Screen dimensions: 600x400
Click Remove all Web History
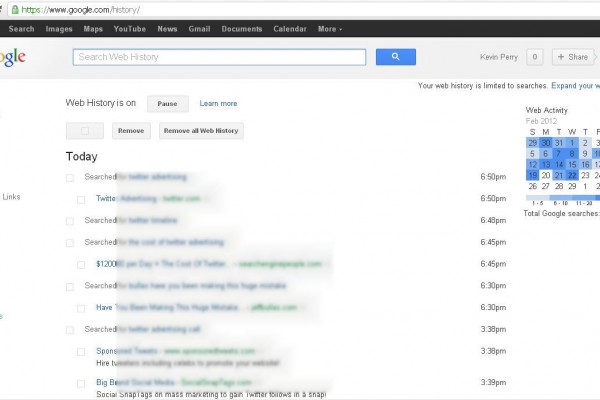click(x=201, y=131)
